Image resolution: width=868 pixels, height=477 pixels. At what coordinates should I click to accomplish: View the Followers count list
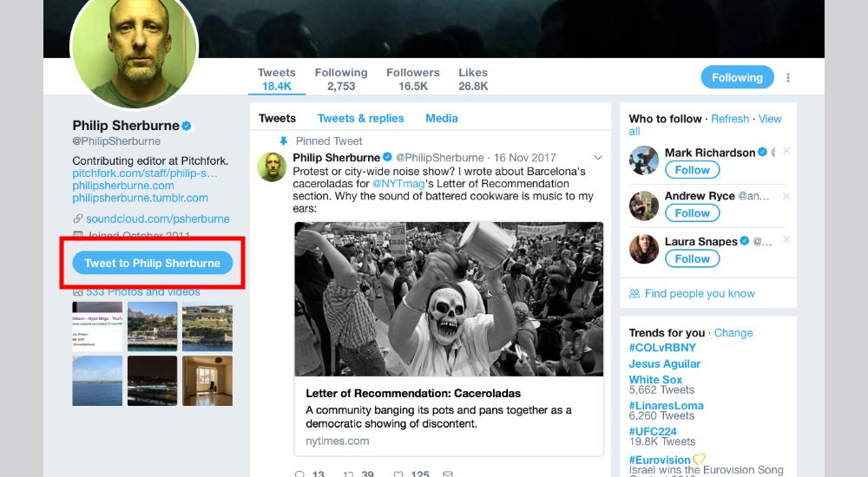coord(413,79)
